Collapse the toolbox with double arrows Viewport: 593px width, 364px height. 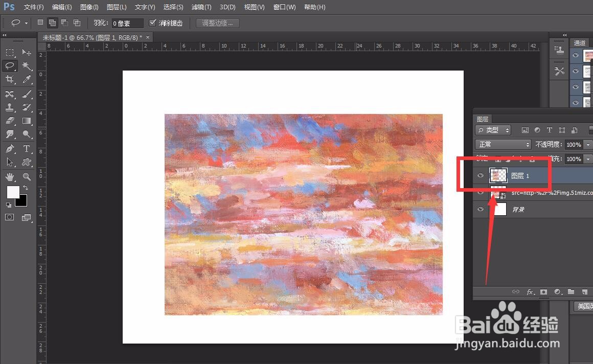(x=4, y=35)
